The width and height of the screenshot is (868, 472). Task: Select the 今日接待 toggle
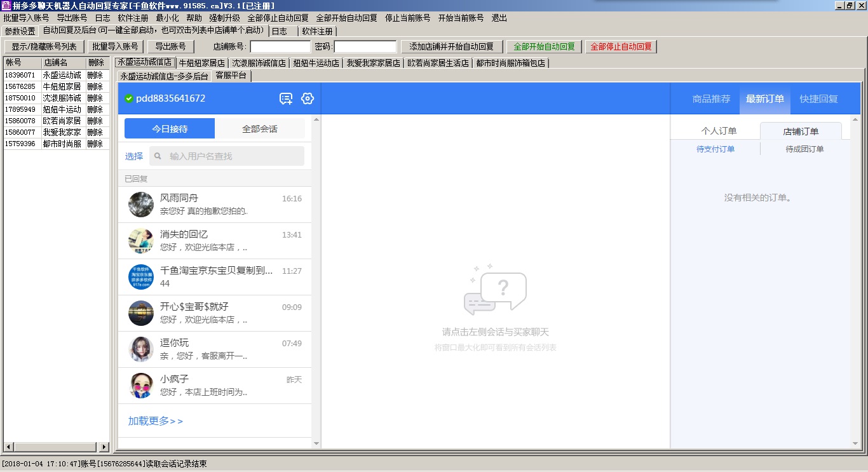[170, 129]
